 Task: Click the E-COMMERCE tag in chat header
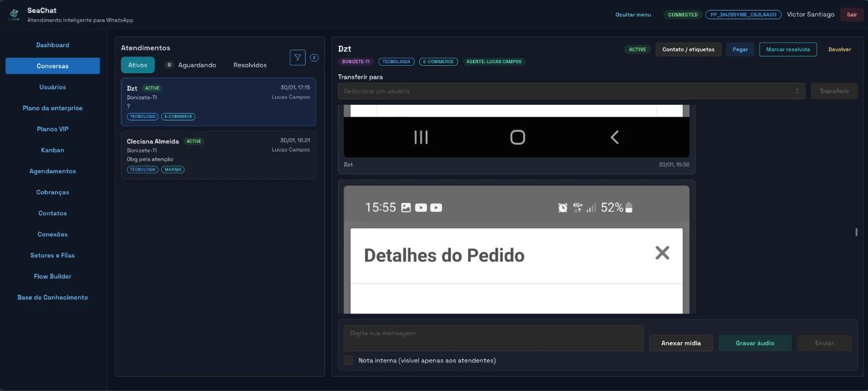tap(438, 62)
